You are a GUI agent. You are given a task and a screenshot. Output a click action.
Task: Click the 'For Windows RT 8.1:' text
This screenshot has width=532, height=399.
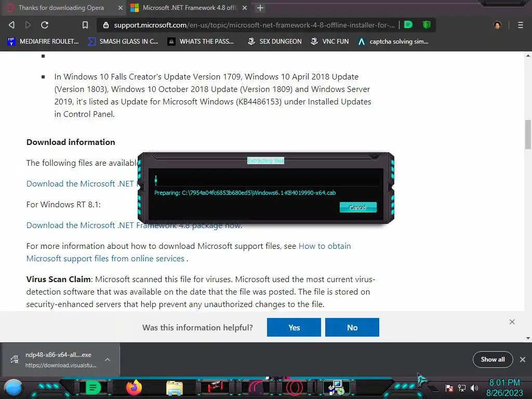coord(63,205)
